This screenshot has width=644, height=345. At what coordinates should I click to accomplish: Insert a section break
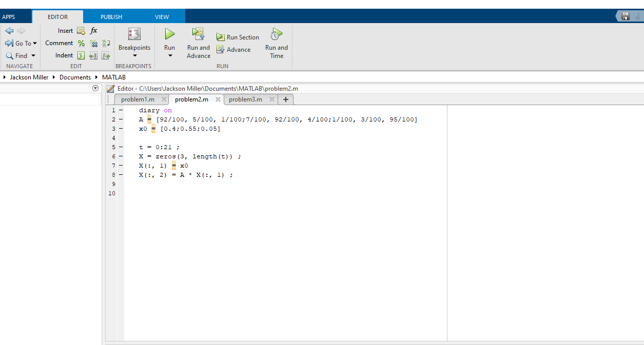(x=81, y=31)
